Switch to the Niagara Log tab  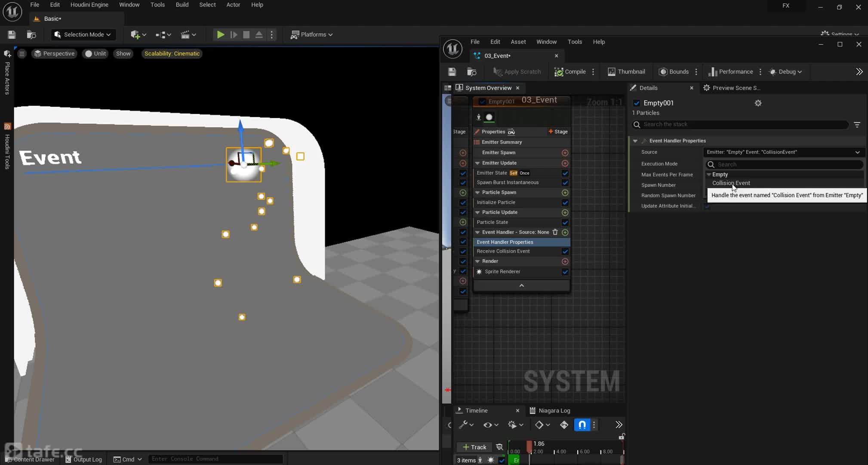(549, 411)
